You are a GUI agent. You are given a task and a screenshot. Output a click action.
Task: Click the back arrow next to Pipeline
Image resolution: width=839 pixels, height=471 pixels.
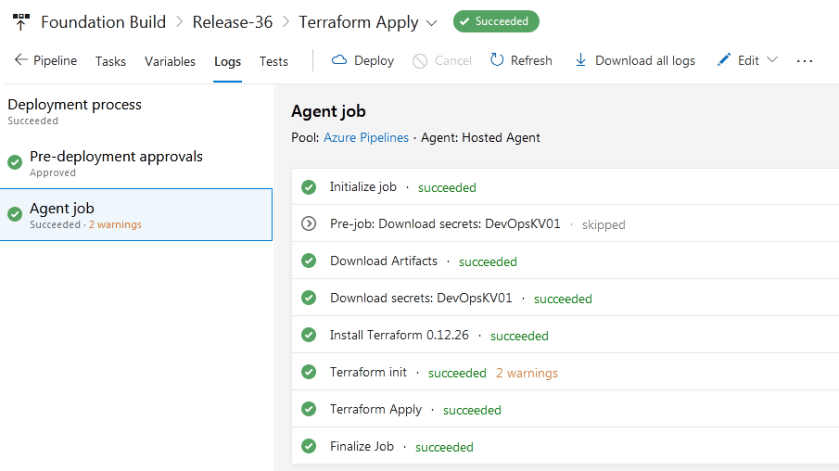tap(21, 60)
